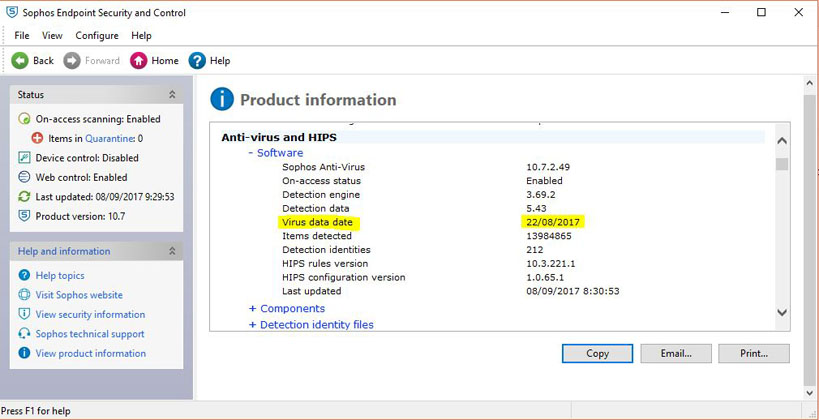The image size is (819, 420).
Task: Click inner list scroll down arrow
Action: (x=782, y=312)
